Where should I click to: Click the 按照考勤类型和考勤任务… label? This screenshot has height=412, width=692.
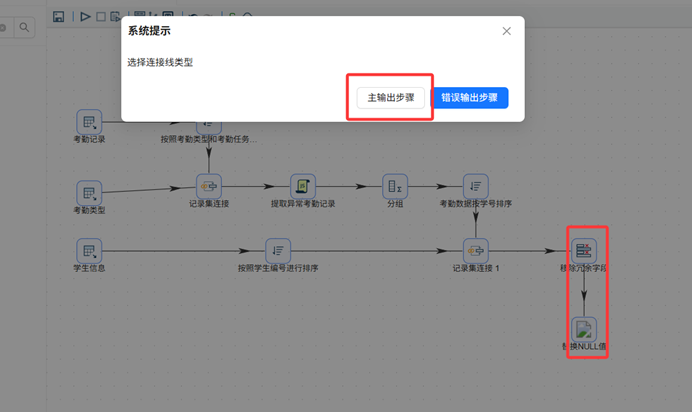point(209,139)
